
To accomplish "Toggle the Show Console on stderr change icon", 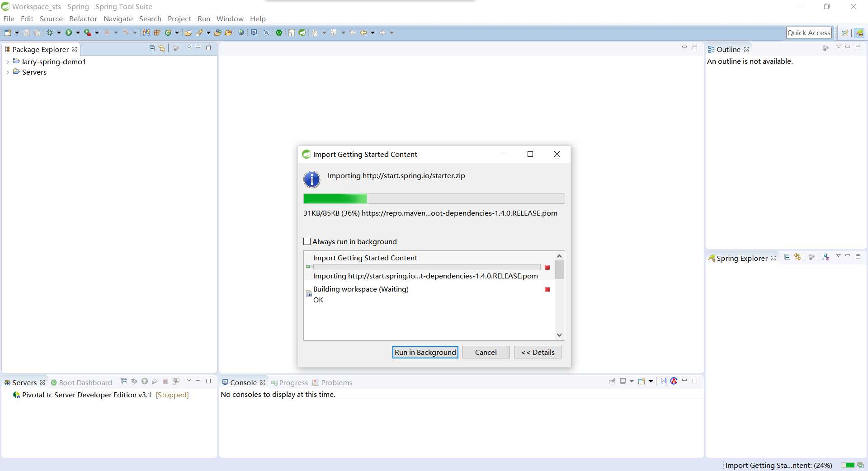I will coord(674,381).
